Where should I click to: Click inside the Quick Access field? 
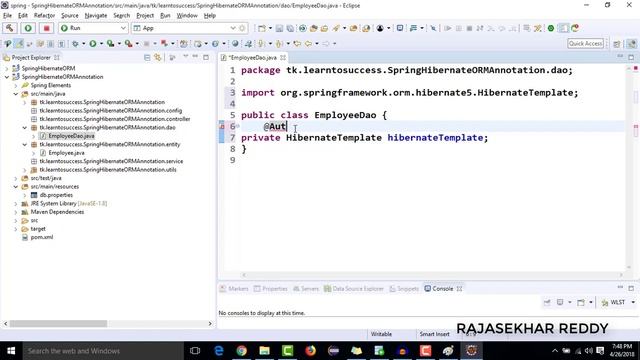point(585,43)
